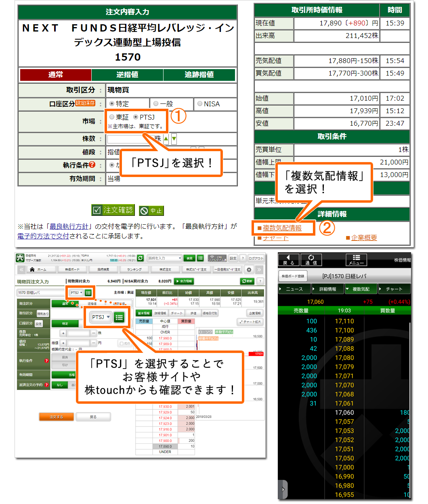The width and height of the screenshot is (428, 504).
Task: Click the list icon next to 検索 button
Action: point(200,258)
